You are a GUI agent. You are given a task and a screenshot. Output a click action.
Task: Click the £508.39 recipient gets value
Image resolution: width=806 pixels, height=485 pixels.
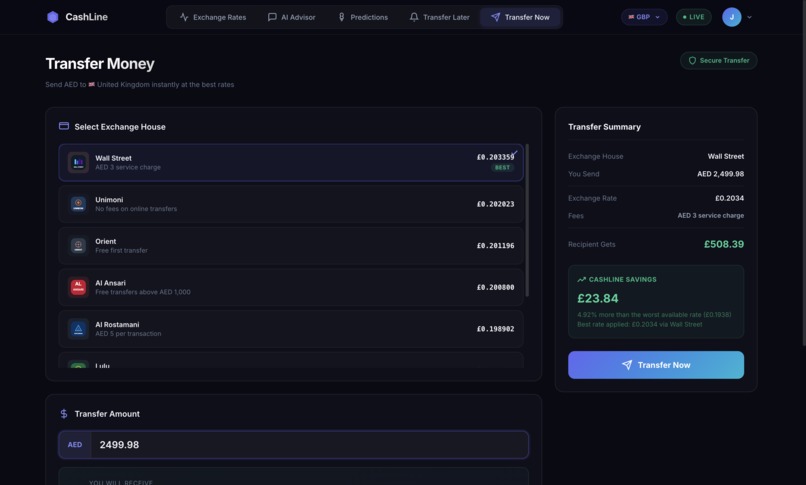coord(724,244)
